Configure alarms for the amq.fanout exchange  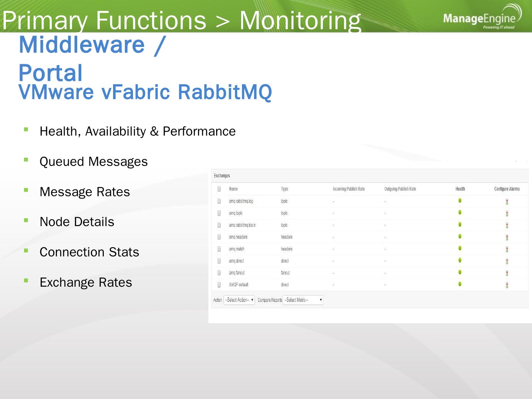pyautogui.click(x=507, y=273)
